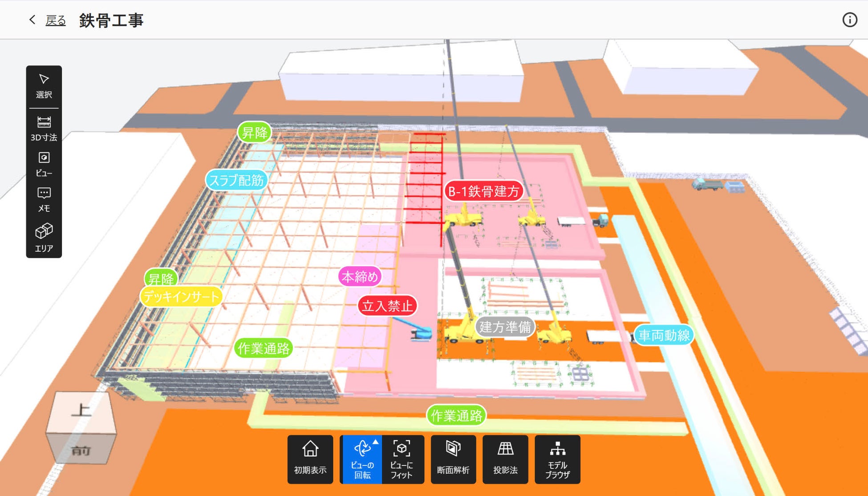Select the red B-1鉄骨建方 label
The width and height of the screenshot is (868, 496).
[x=484, y=191]
